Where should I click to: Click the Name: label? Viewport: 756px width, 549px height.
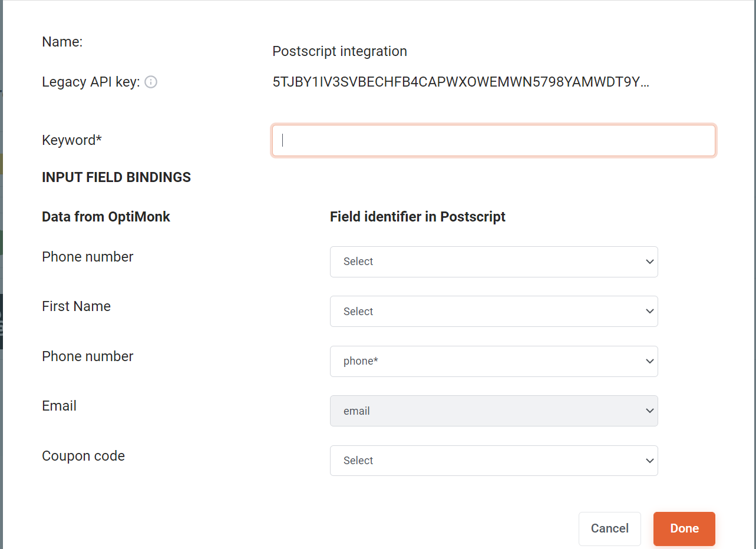point(62,42)
